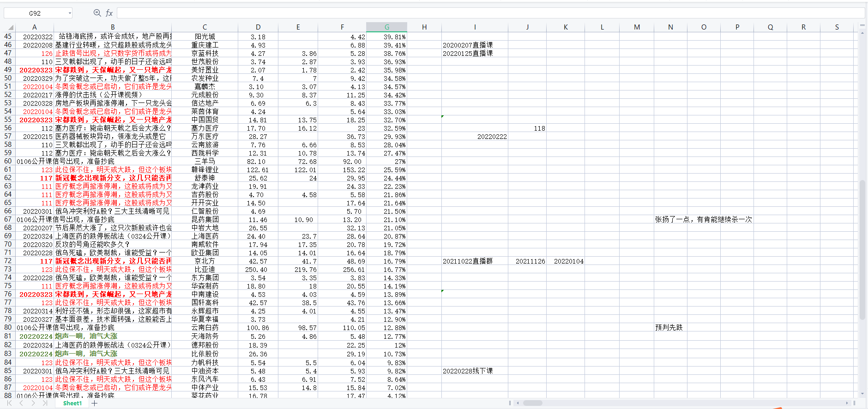
Task: Select cell with '中油资本'
Action: tap(205, 371)
